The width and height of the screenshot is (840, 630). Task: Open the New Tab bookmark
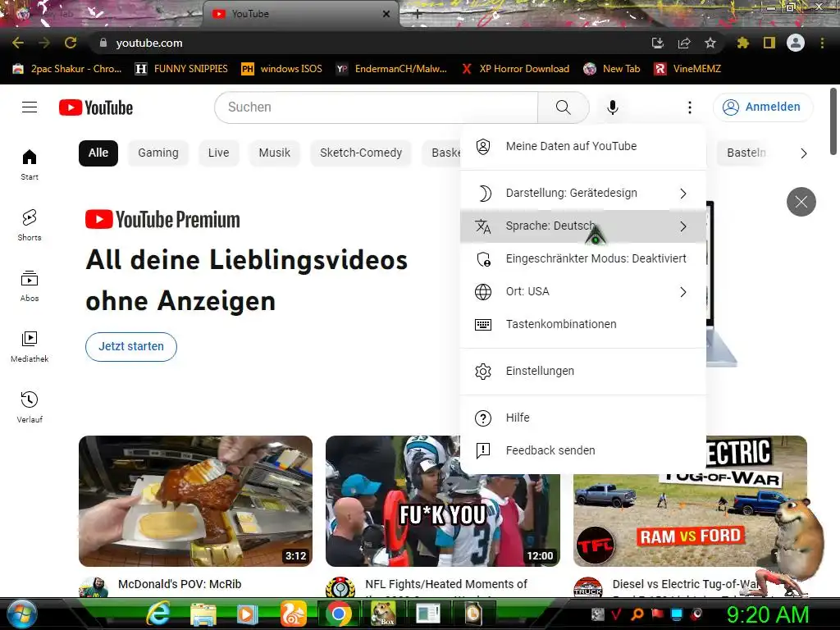(612, 69)
